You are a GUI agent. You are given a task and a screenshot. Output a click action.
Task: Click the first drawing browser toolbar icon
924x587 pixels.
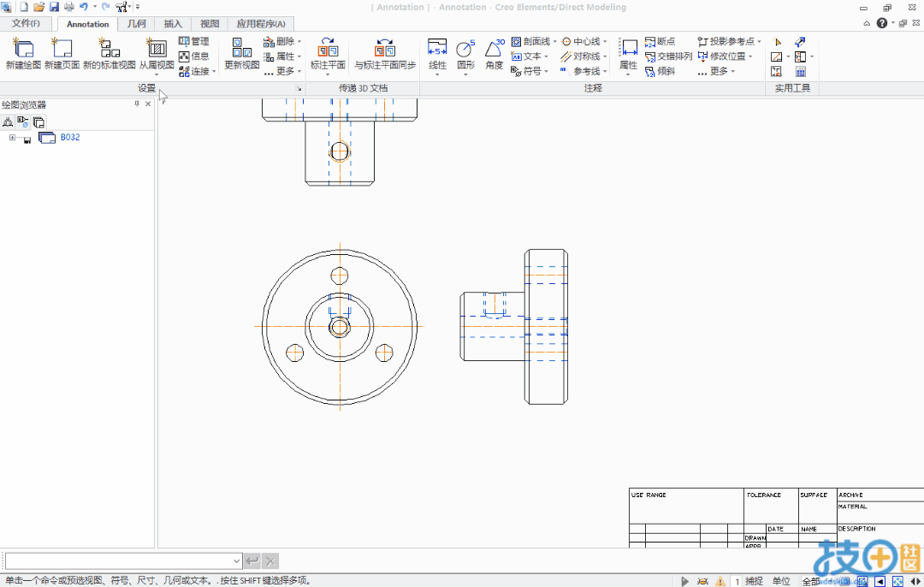point(8,122)
